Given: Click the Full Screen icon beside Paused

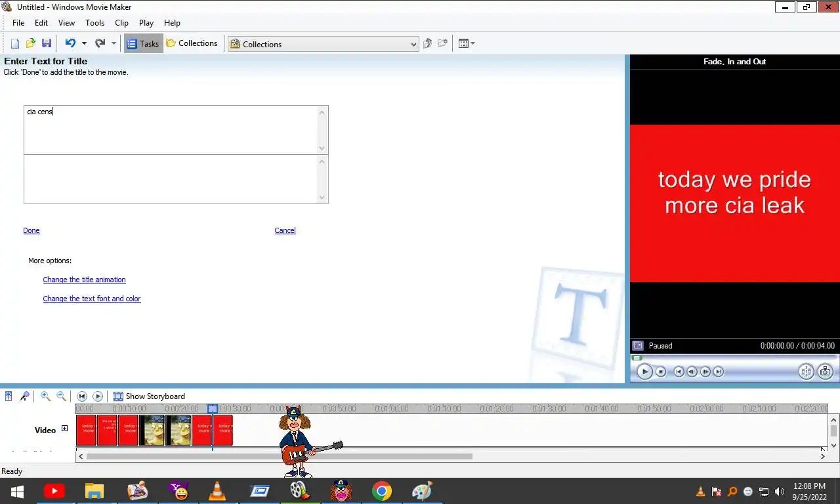Looking at the screenshot, I should coord(637,345).
